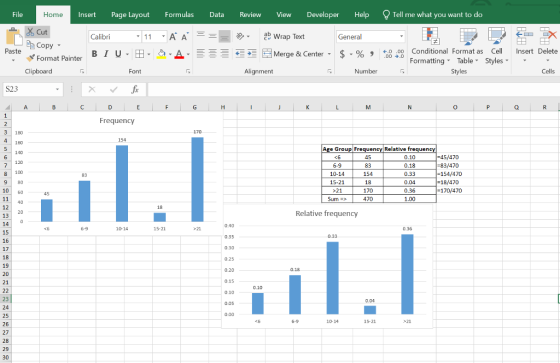Open the Merge & Center dropdown arrow
Image resolution: width=560 pixels, height=363 pixels.
pos(329,54)
